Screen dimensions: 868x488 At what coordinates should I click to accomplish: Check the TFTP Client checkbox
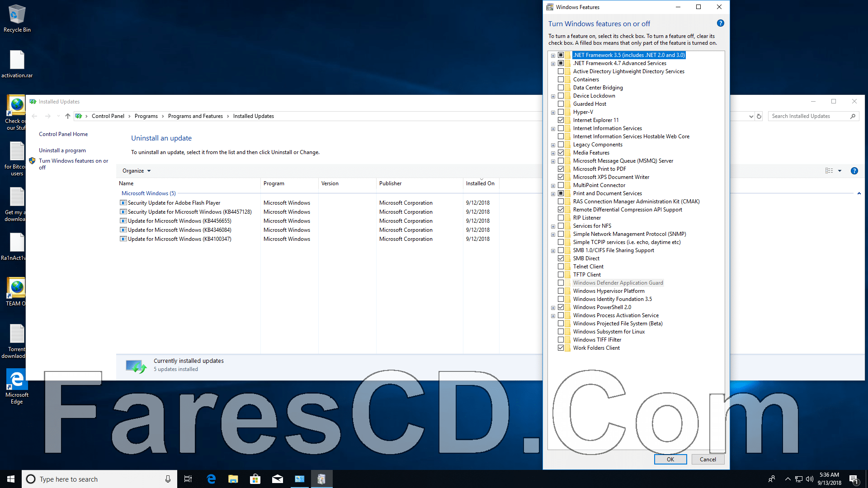(x=561, y=275)
